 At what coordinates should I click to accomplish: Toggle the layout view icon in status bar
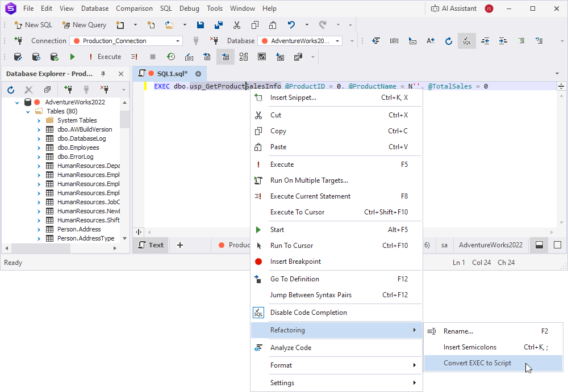pyautogui.click(x=538, y=245)
